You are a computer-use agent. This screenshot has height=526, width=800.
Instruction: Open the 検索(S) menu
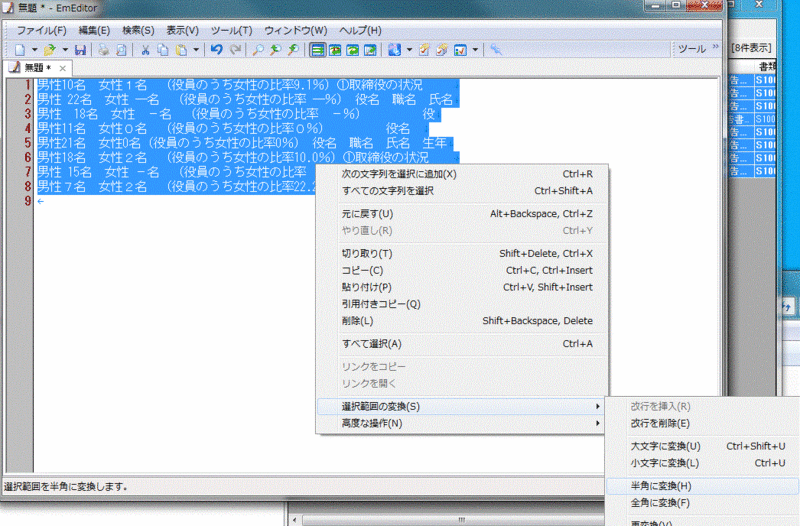point(138,31)
